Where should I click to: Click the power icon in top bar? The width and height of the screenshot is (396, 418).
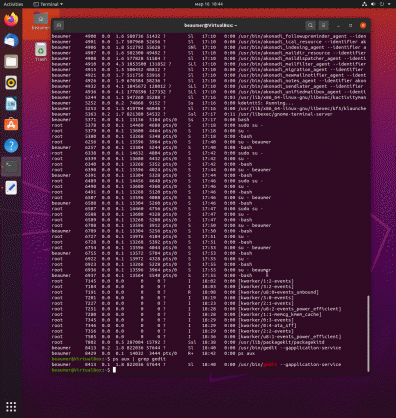[x=382, y=4]
